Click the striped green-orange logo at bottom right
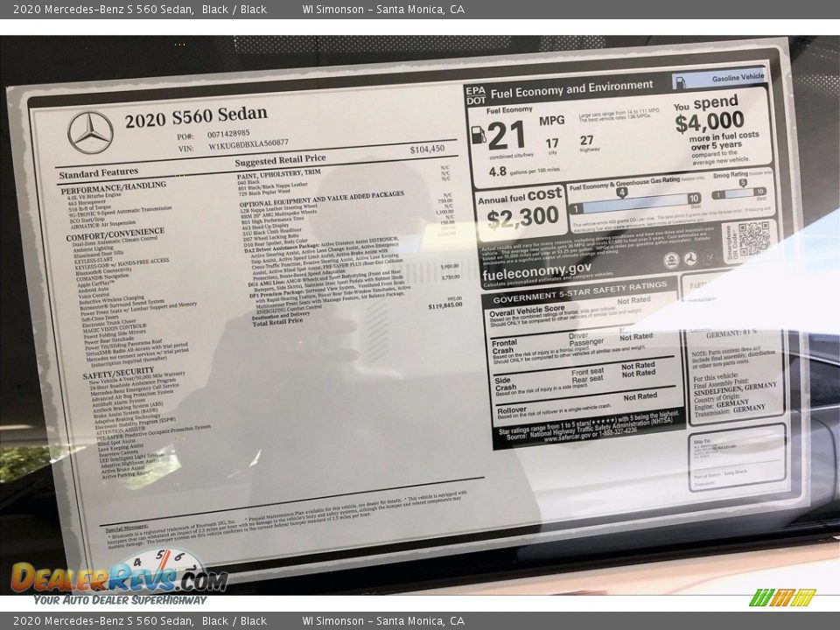840x630 pixels. 782,598
